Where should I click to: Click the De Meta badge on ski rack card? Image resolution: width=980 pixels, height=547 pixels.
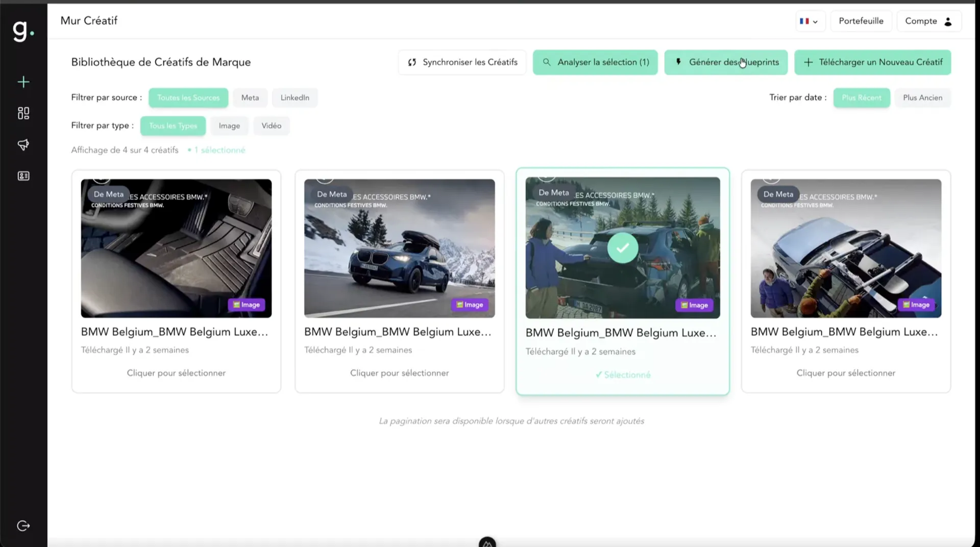(778, 194)
